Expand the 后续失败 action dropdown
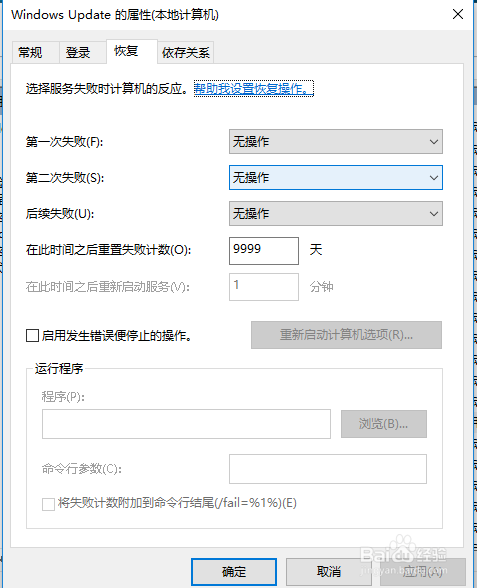Screen dimensions: 477x588 coord(336,213)
